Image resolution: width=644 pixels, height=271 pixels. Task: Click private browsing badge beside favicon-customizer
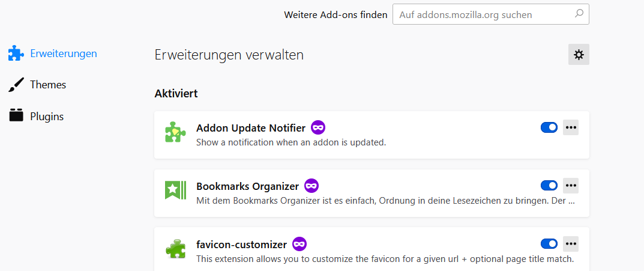pyautogui.click(x=299, y=244)
